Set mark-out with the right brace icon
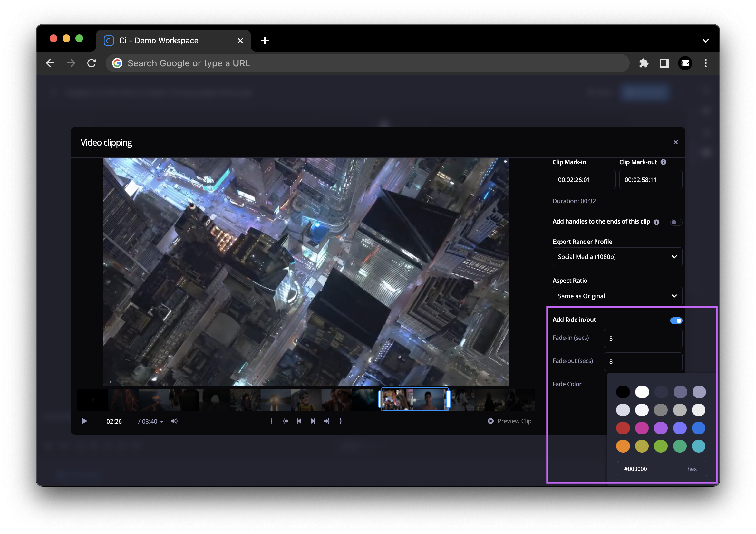This screenshot has height=534, width=756. 341,421
